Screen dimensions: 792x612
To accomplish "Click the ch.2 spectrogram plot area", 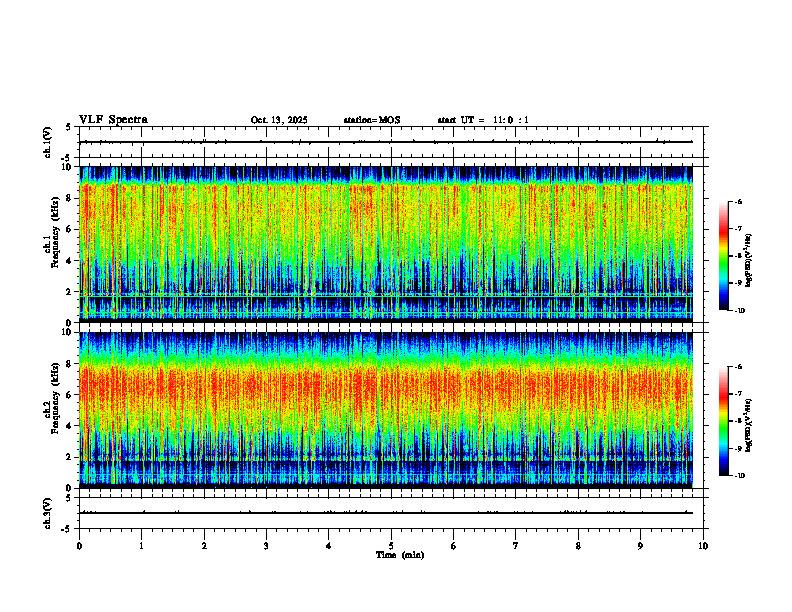I will tap(386, 410).
